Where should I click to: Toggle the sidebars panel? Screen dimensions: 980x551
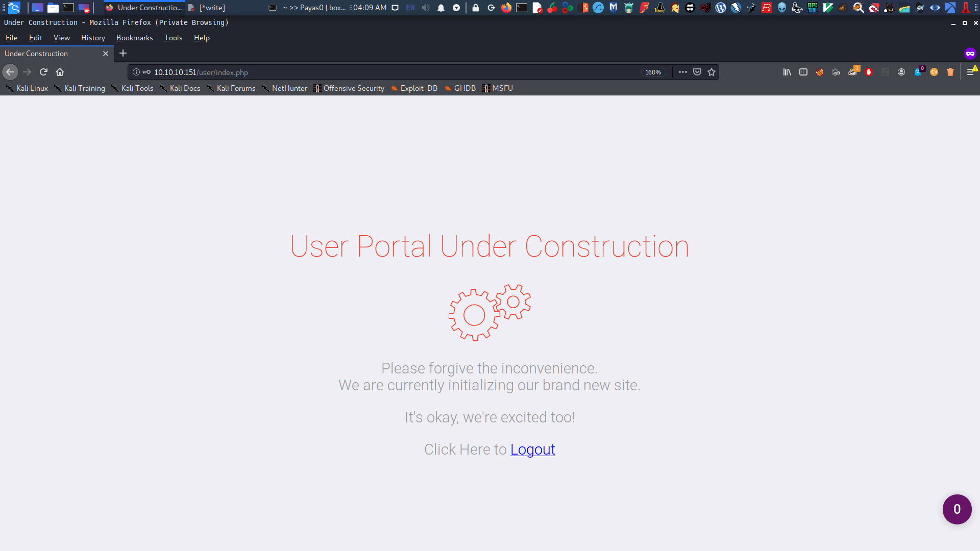click(x=803, y=72)
